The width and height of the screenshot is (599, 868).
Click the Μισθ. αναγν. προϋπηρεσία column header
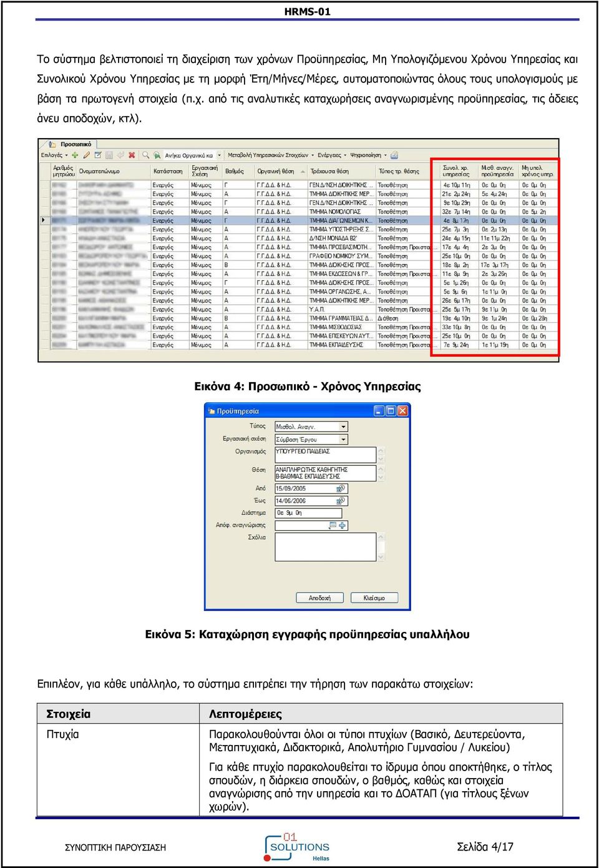click(498, 171)
